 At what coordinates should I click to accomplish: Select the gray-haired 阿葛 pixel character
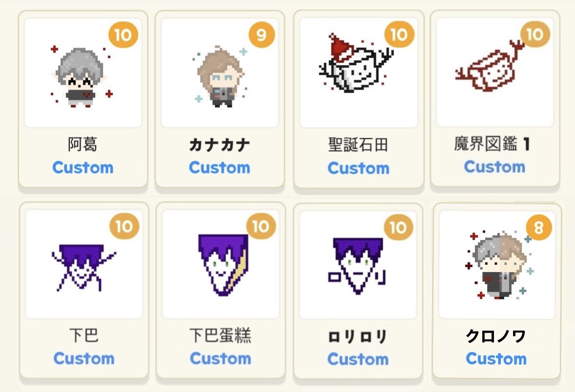coord(82,76)
